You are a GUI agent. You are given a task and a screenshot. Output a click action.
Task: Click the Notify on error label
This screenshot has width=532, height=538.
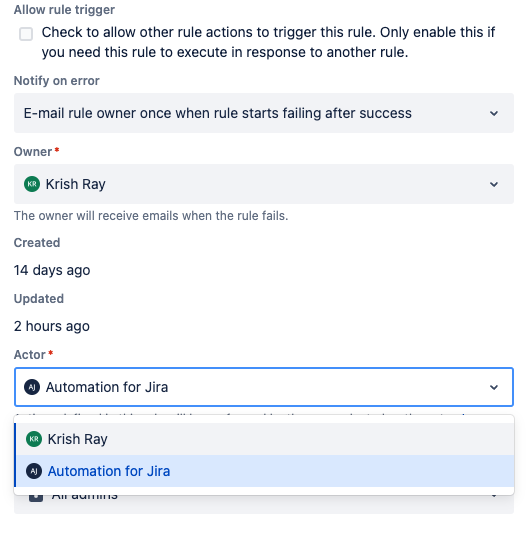tap(57, 81)
